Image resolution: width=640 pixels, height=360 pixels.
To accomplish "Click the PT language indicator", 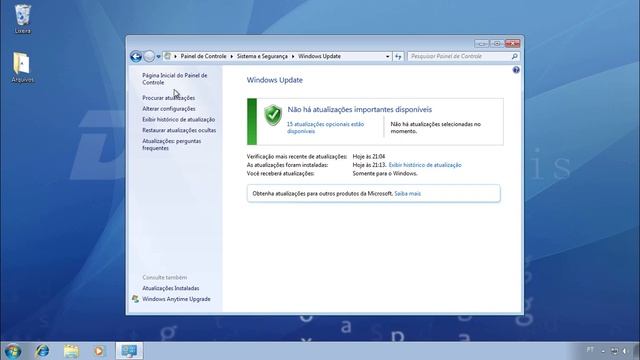I will [590, 350].
